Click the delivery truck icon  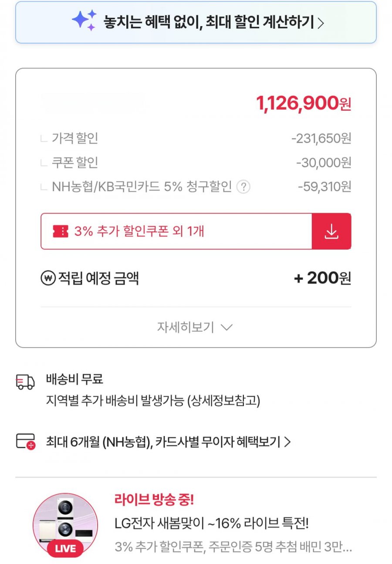pos(25,382)
